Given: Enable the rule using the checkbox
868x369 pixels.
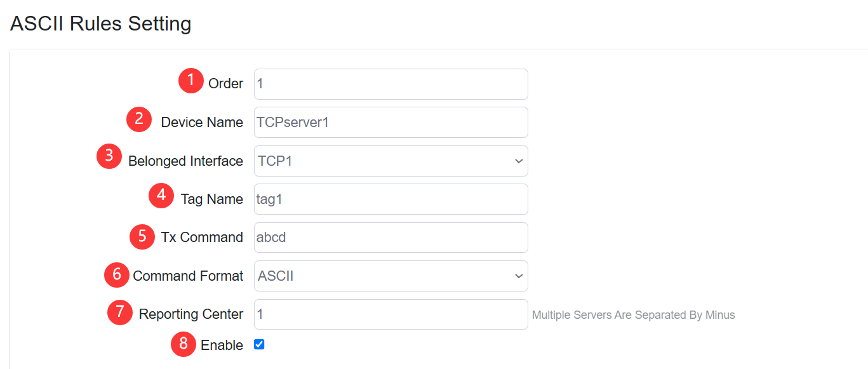Looking at the screenshot, I should point(259,344).
